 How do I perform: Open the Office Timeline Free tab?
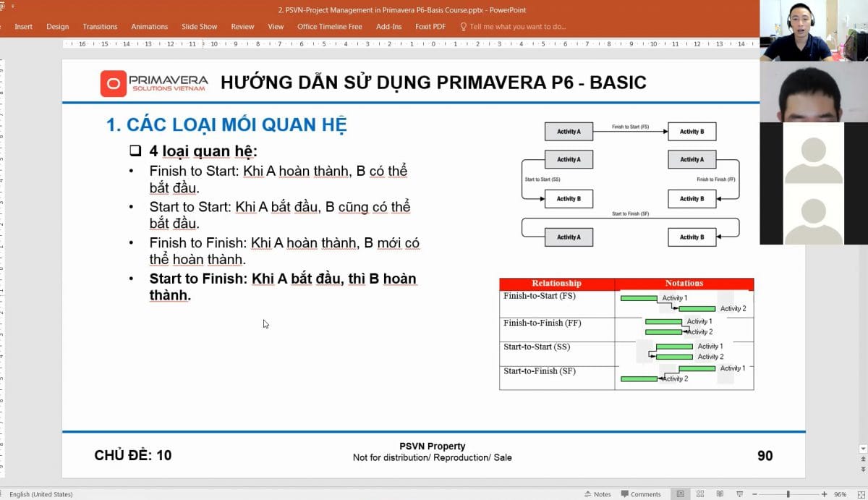(x=330, y=27)
